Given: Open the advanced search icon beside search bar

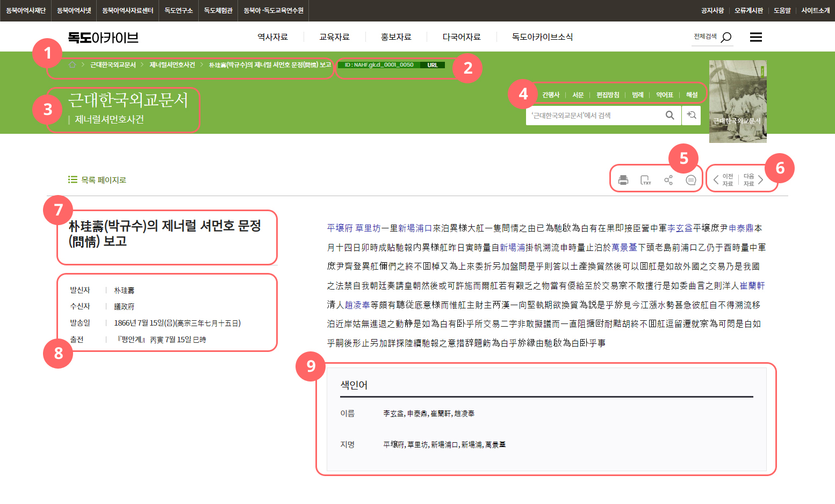Looking at the screenshot, I should (692, 115).
